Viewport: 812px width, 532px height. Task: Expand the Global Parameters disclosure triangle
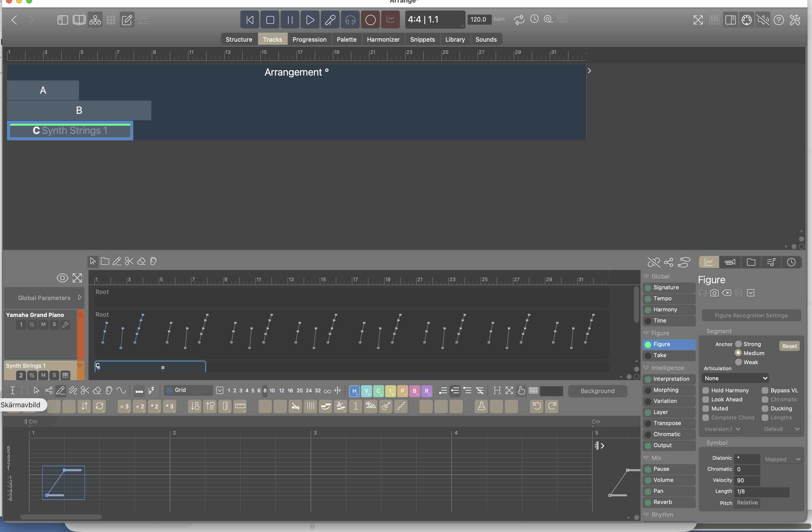[x=79, y=298]
